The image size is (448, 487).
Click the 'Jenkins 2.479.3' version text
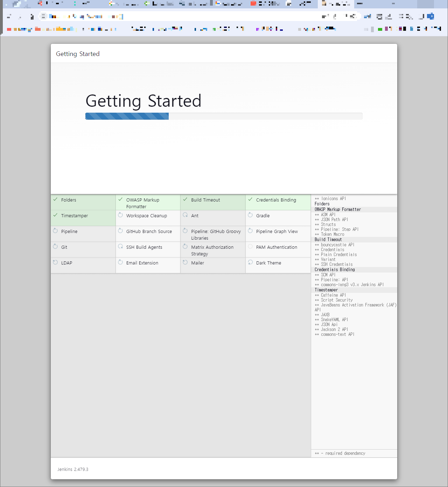click(x=73, y=469)
